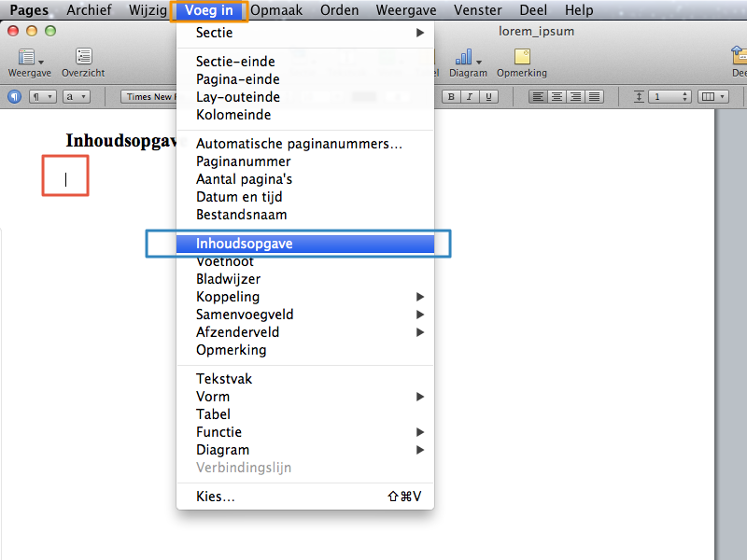The height and width of the screenshot is (560, 747).
Task: Expand the Afzenderveld submenu
Action: click(x=305, y=332)
